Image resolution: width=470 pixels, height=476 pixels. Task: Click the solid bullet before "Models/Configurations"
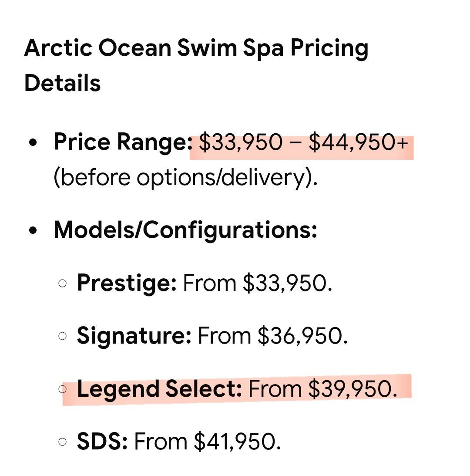(x=33, y=230)
